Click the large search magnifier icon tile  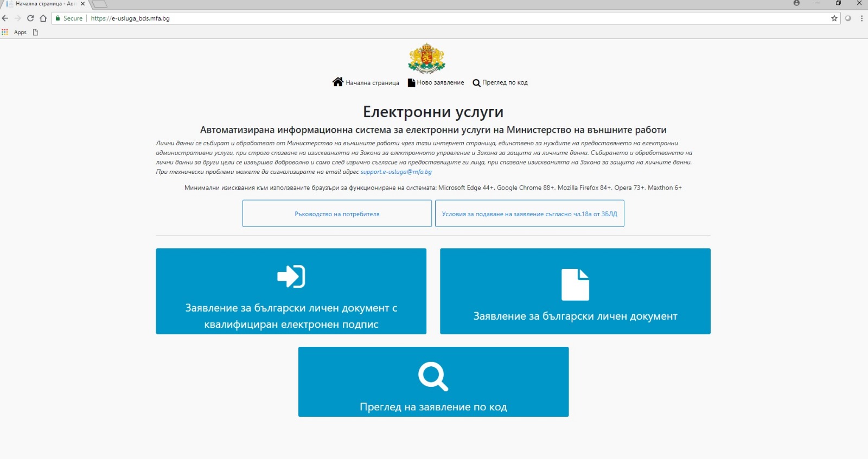coord(433,377)
